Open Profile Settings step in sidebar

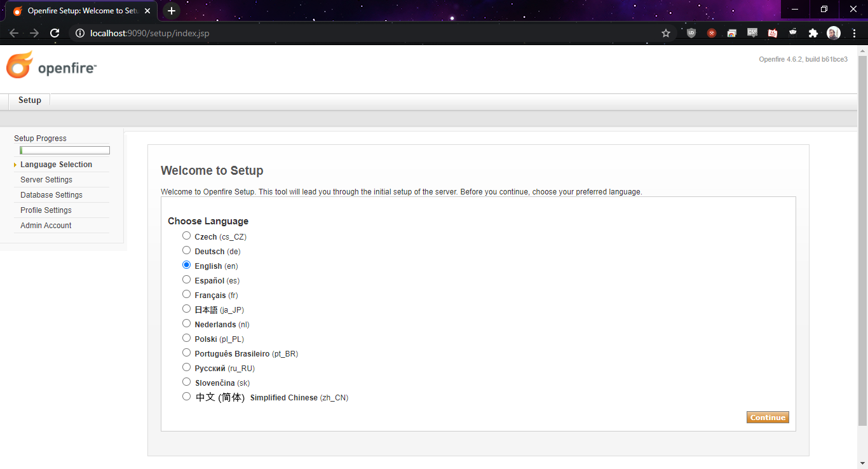(x=46, y=210)
